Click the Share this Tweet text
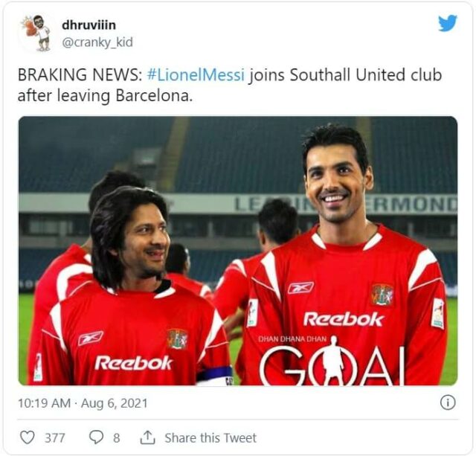476x456 pixels. tap(210, 438)
